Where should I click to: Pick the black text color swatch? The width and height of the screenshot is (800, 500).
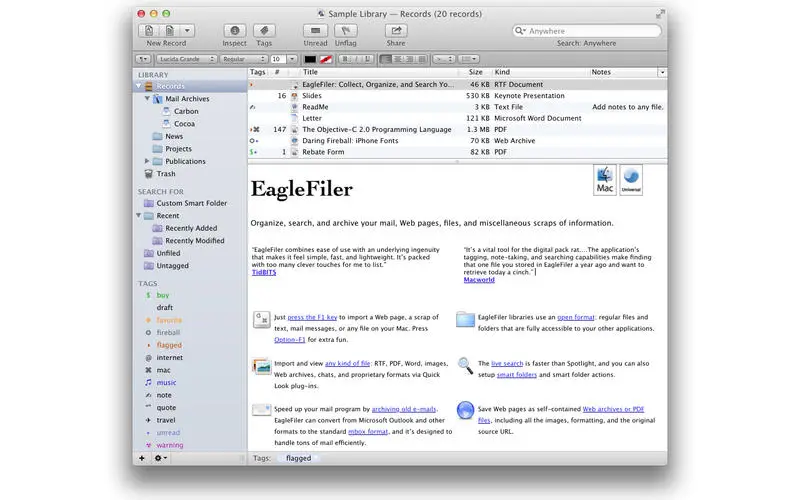310,59
